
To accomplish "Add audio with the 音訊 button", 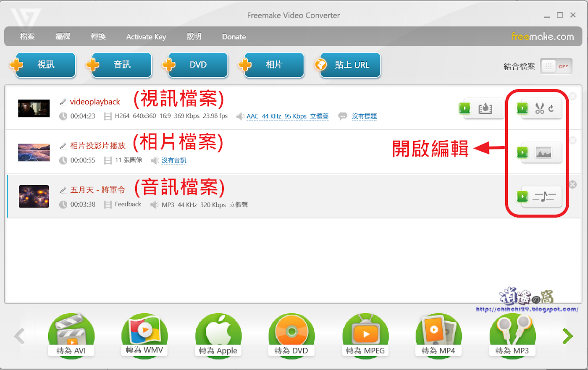I will [122, 65].
